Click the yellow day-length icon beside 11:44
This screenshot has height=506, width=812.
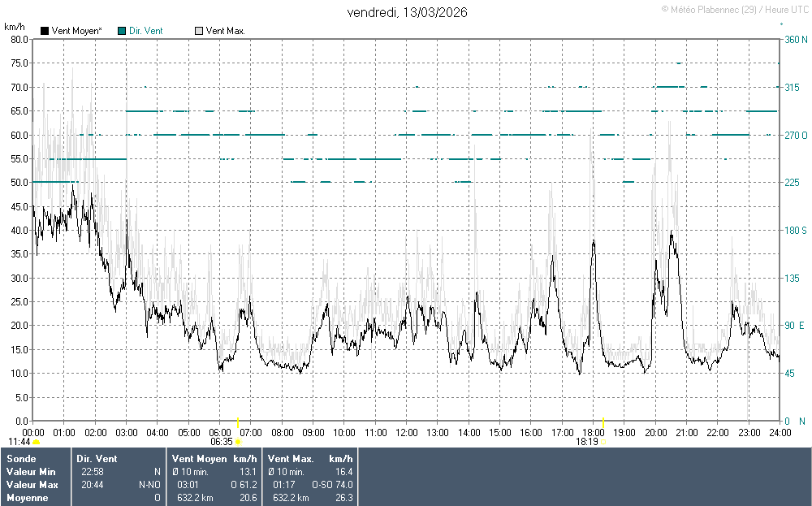click(x=37, y=442)
